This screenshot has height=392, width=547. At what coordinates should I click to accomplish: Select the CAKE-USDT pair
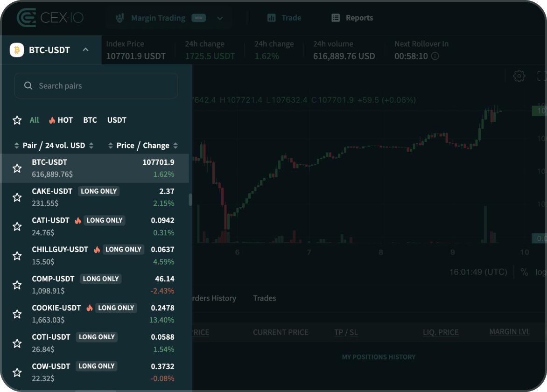click(x=95, y=197)
